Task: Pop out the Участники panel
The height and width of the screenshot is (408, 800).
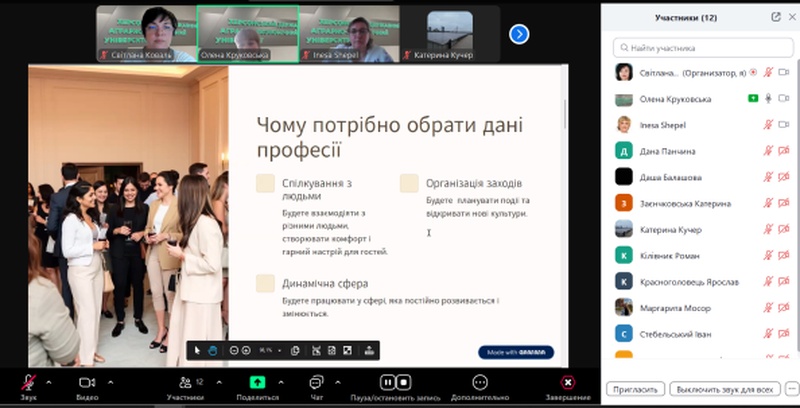Action: (776, 17)
